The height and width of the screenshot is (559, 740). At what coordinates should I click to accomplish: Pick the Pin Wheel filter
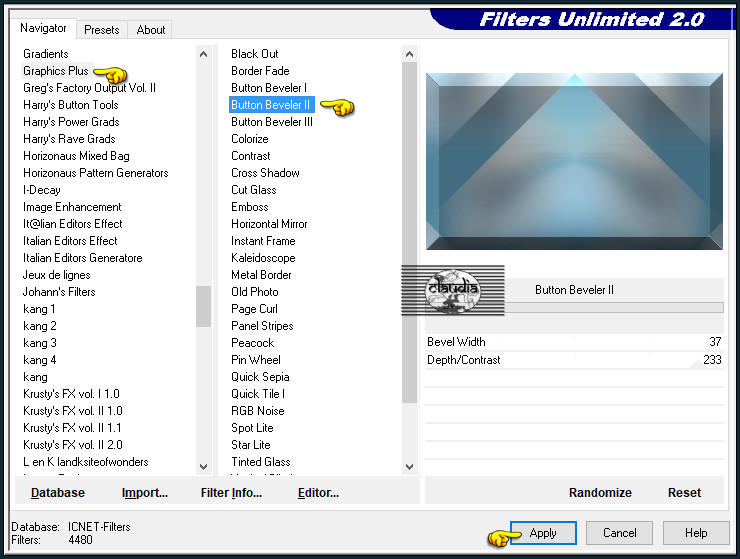pos(256,360)
